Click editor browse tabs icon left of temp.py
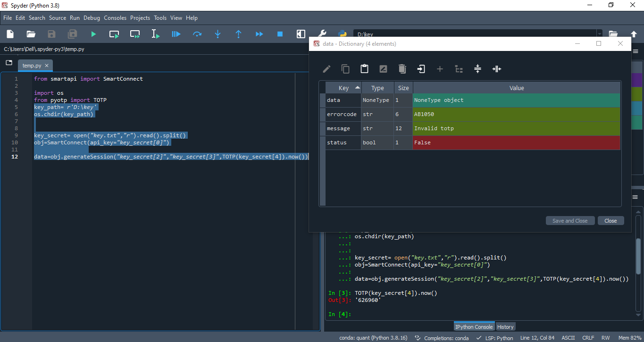 tap(8, 63)
